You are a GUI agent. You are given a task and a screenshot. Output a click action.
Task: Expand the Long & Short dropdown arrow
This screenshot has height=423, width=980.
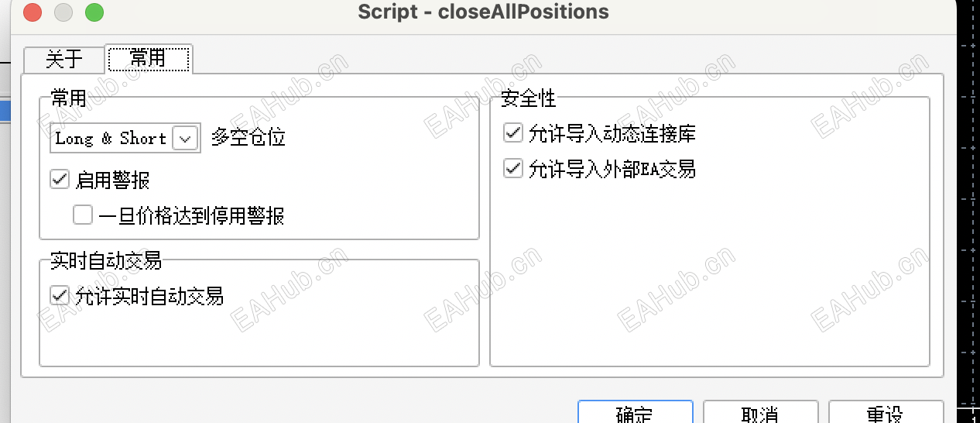(184, 139)
